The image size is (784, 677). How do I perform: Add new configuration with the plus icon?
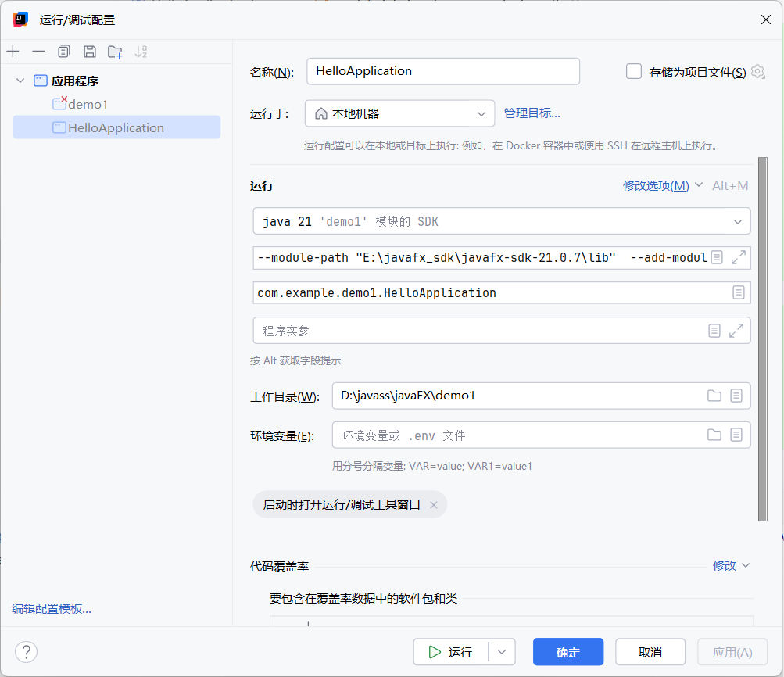click(x=13, y=51)
